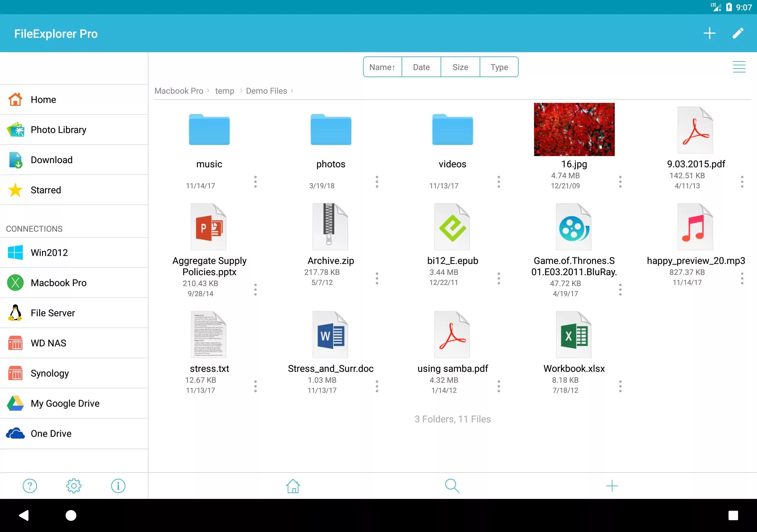This screenshot has width=757, height=532.
Task: Open the help question mark icon
Action: [x=30, y=486]
